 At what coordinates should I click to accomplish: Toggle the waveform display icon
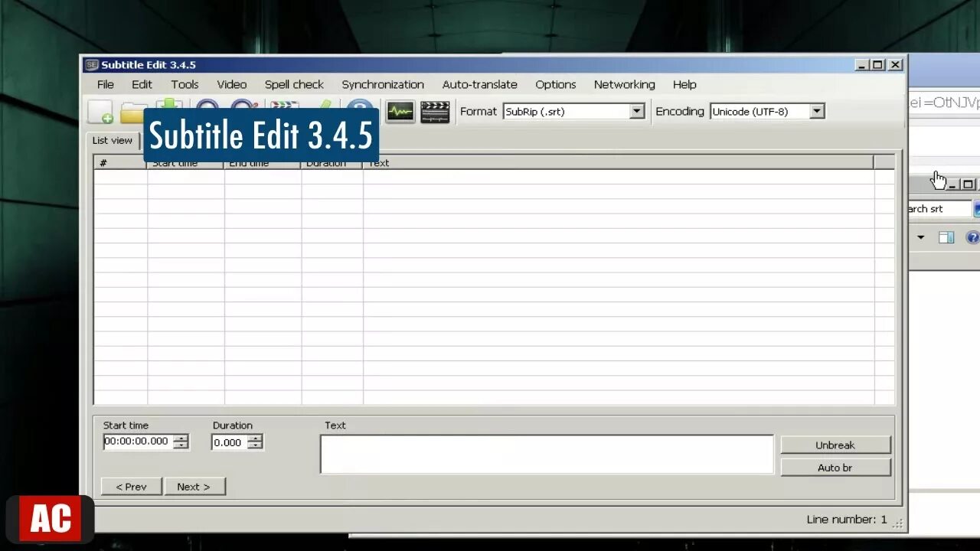tap(400, 112)
